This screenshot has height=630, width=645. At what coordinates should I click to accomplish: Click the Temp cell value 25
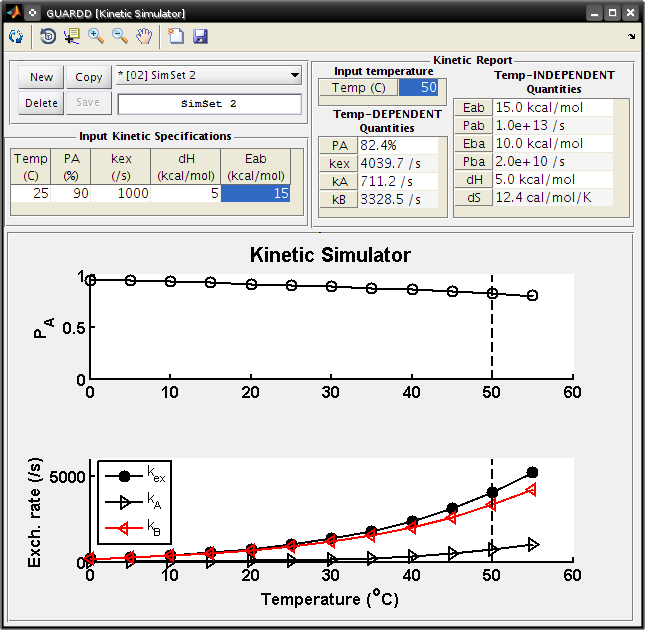30,193
